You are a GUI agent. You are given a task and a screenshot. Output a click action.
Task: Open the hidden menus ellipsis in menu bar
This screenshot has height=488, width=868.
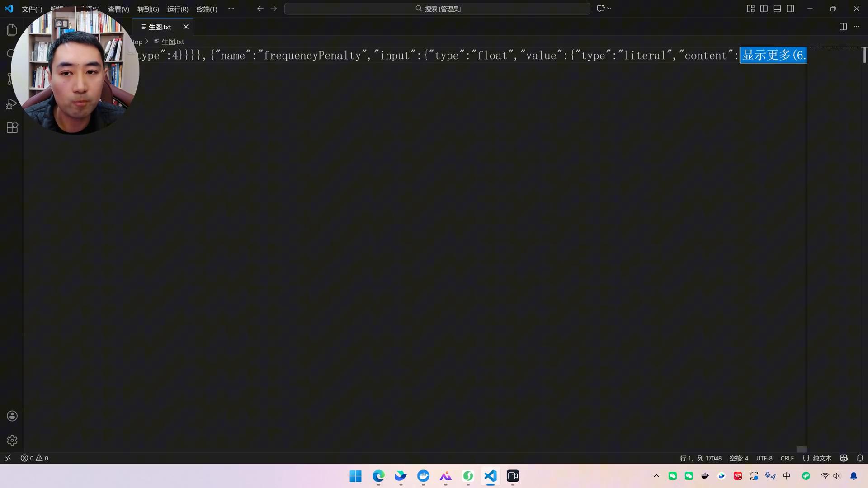pyautogui.click(x=231, y=9)
